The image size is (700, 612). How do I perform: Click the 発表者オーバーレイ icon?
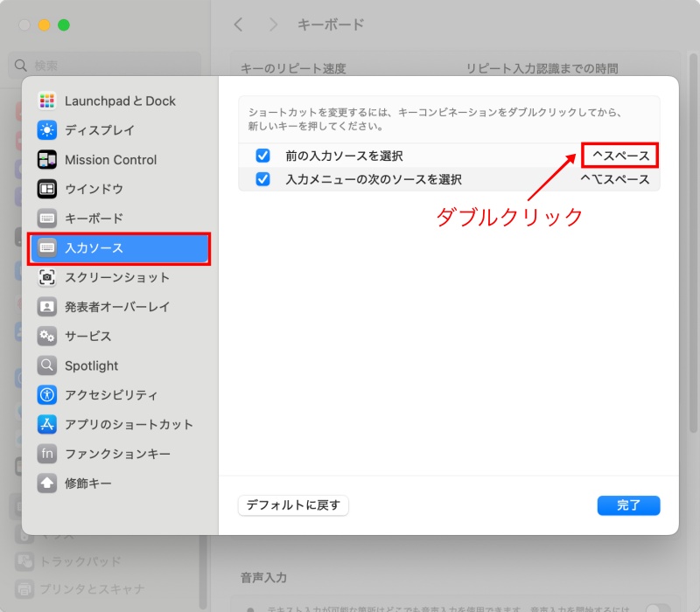coord(47,307)
